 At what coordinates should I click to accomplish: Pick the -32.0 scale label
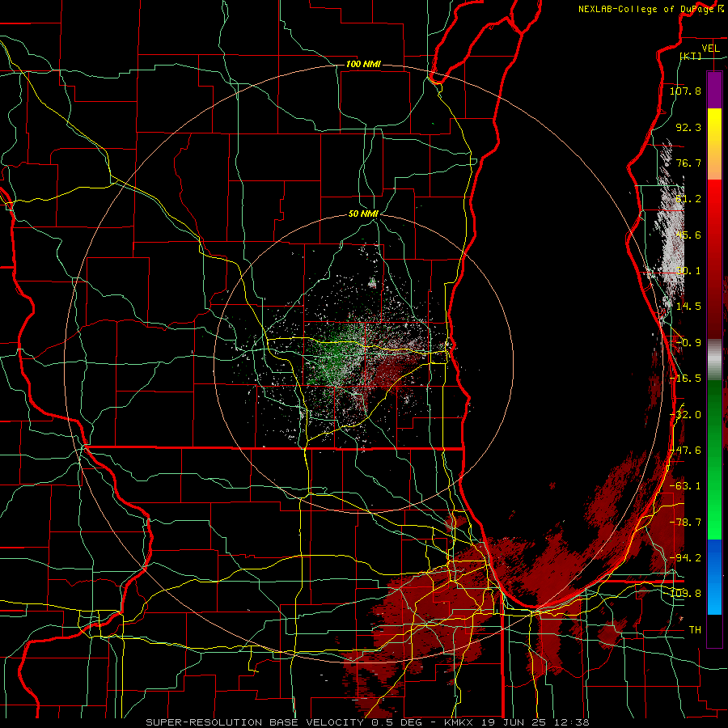(x=685, y=415)
